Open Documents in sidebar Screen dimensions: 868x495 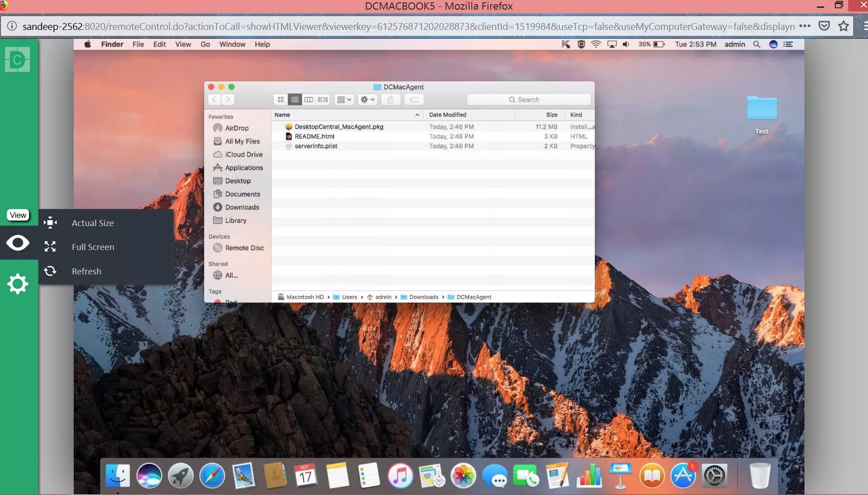coord(242,194)
